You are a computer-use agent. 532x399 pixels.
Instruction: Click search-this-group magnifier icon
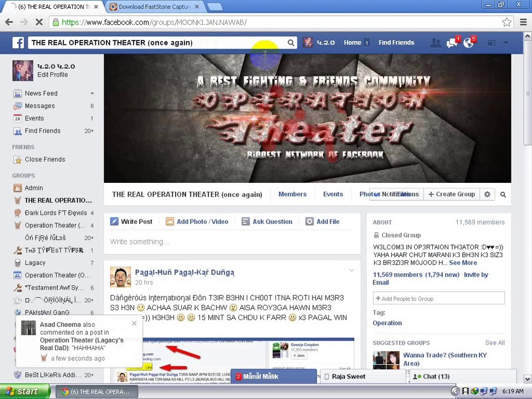pos(503,195)
